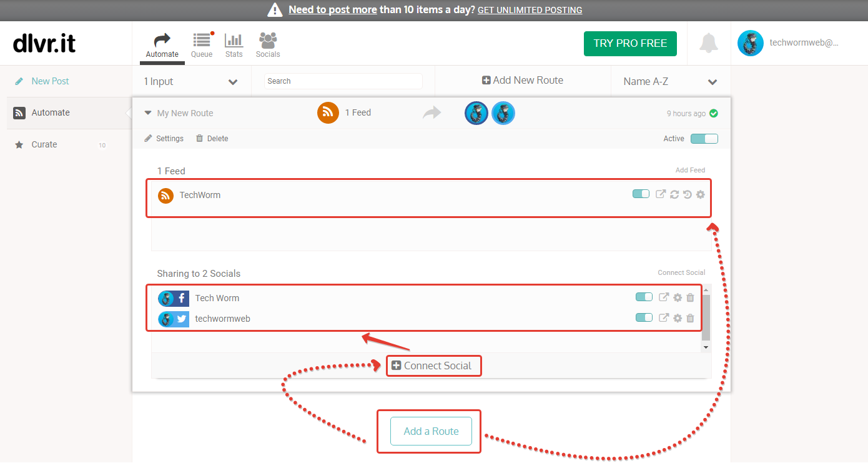Toggle the route Active switch
This screenshot has width=868, height=463.
coord(704,139)
